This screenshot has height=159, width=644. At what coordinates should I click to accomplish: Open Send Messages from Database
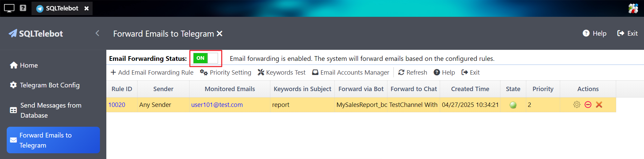[46, 110]
